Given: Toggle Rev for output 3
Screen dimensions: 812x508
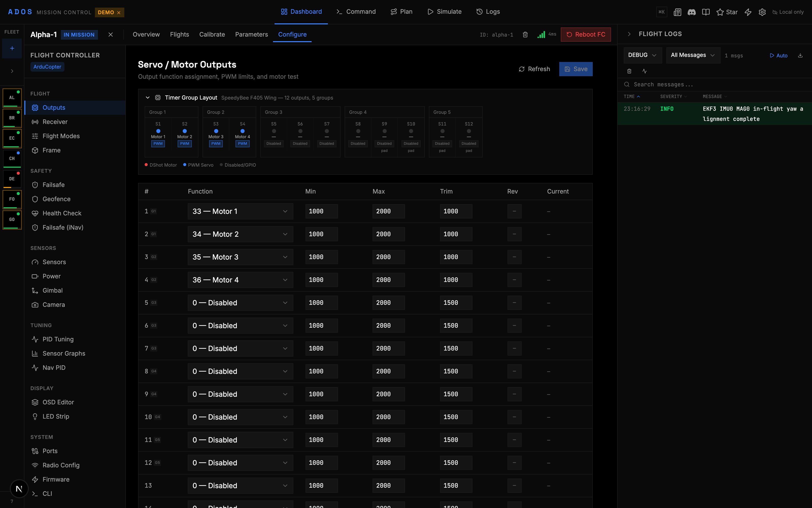Looking at the screenshot, I should (514, 257).
